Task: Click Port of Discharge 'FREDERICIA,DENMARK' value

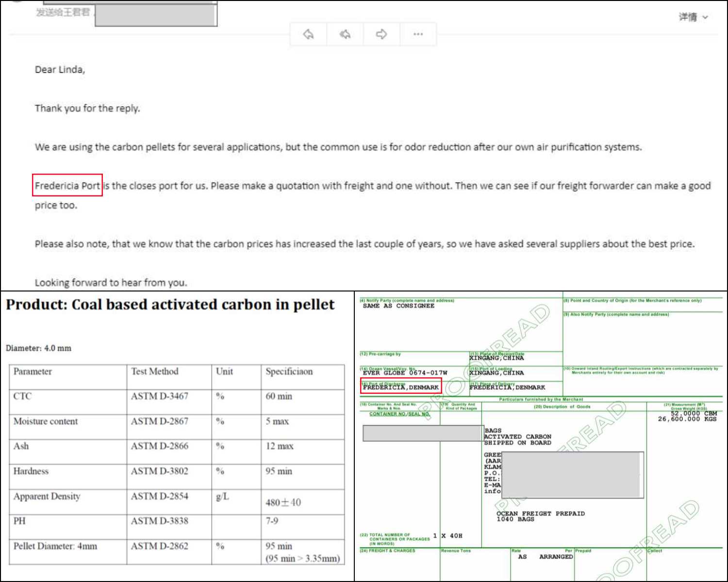Action: pos(401,388)
